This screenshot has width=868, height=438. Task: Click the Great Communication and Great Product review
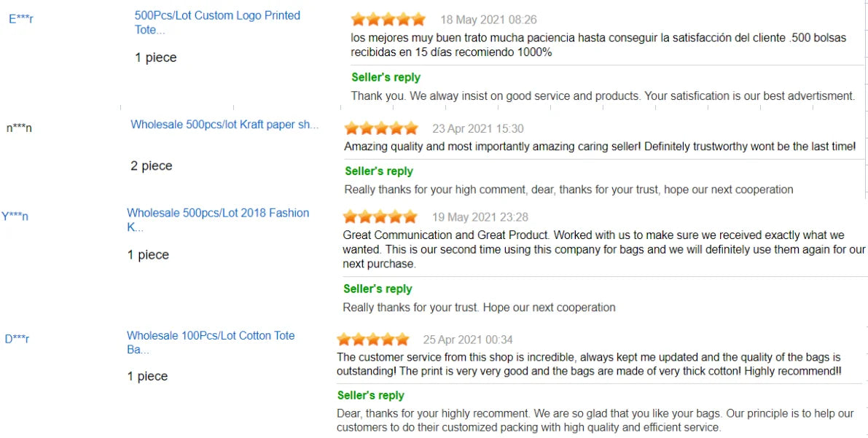[603, 249]
